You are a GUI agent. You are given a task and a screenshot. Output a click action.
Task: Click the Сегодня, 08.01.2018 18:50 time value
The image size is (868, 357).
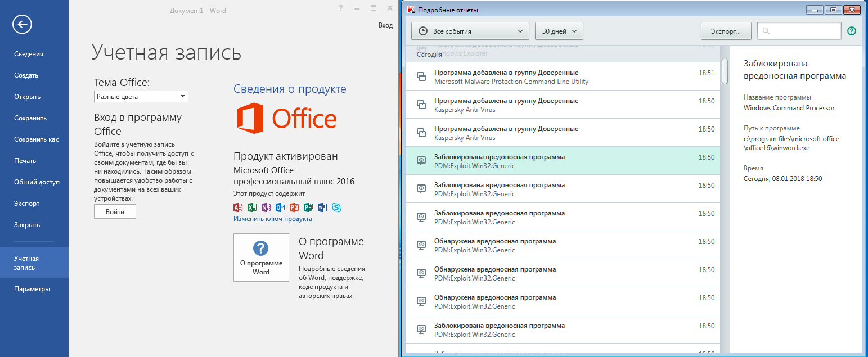pos(783,178)
